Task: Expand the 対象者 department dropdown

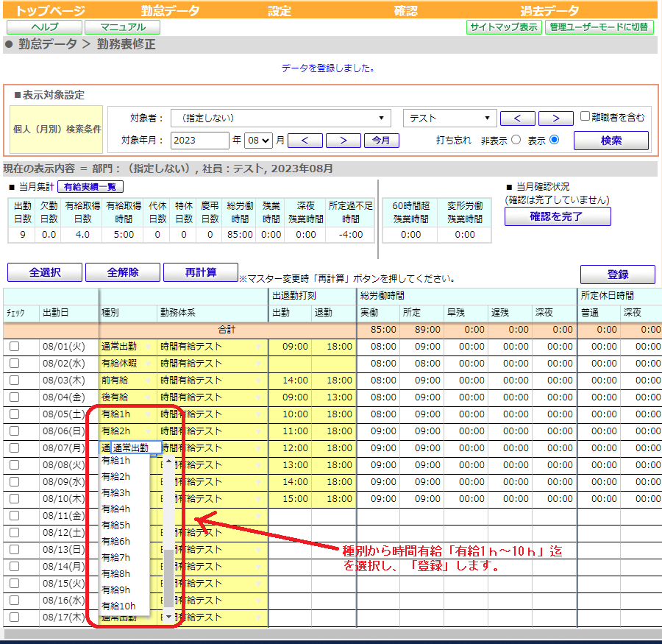Action: pyautogui.click(x=281, y=118)
